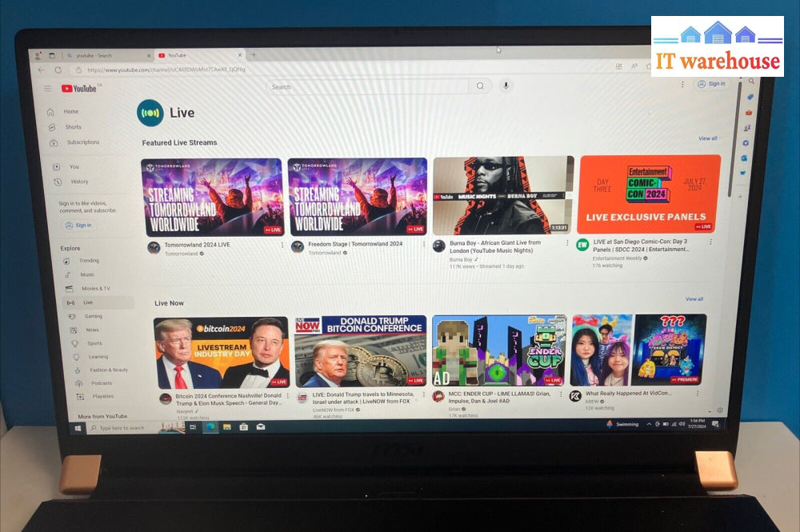Screen dimensions: 800x532
Task: Open options menu for Tomorrowland 2024 LIVE video
Action: tap(282, 245)
